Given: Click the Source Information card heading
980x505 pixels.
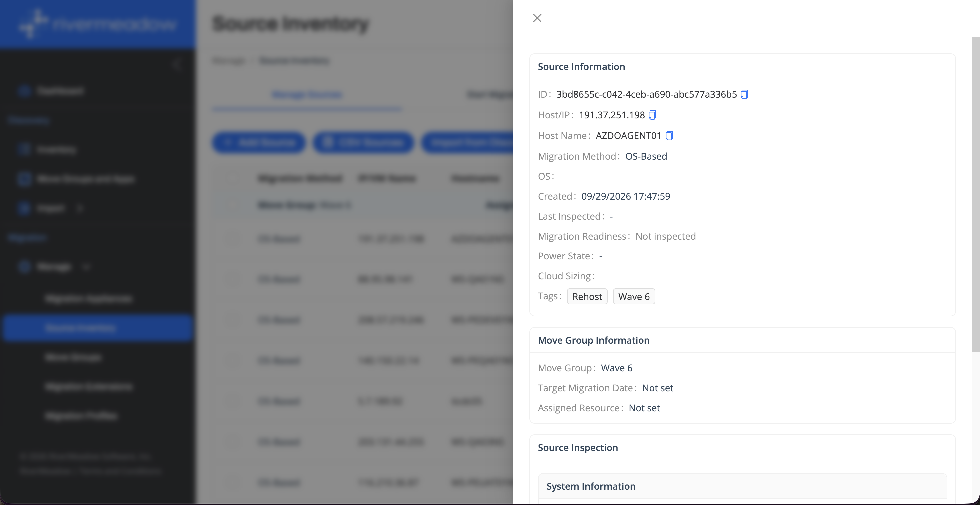Looking at the screenshot, I should tap(581, 67).
